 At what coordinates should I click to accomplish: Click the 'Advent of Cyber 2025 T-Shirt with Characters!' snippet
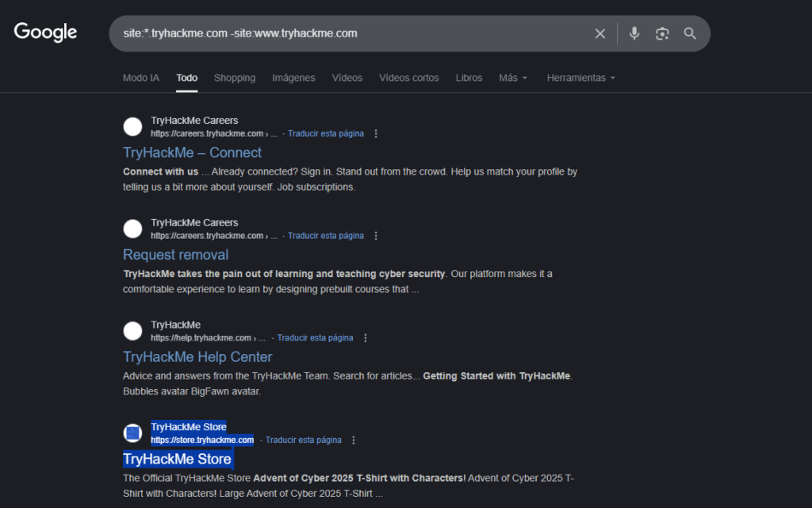point(359,478)
